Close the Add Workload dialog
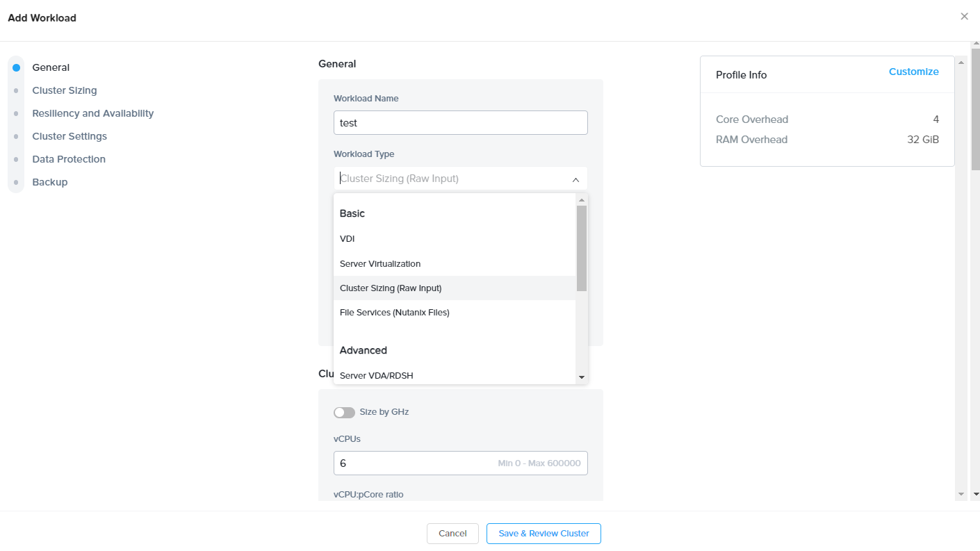Viewport: 980px width, 551px height. 964,16
